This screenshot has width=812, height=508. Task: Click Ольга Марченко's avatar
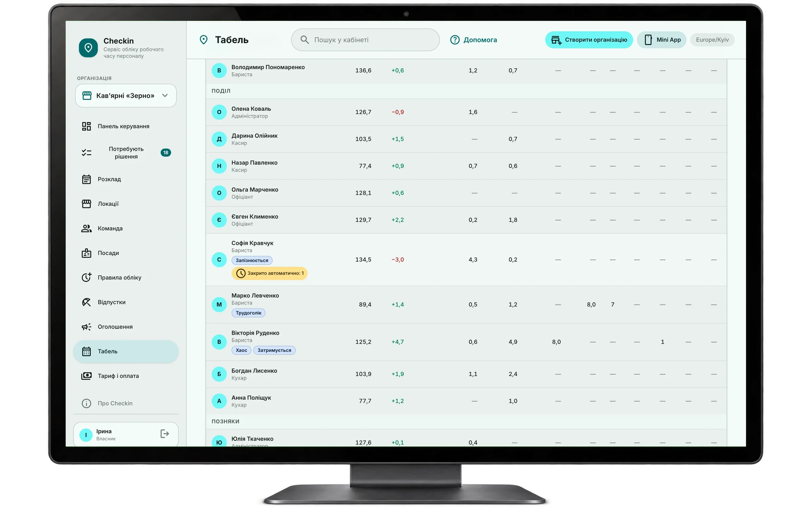(x=219, y=193)
